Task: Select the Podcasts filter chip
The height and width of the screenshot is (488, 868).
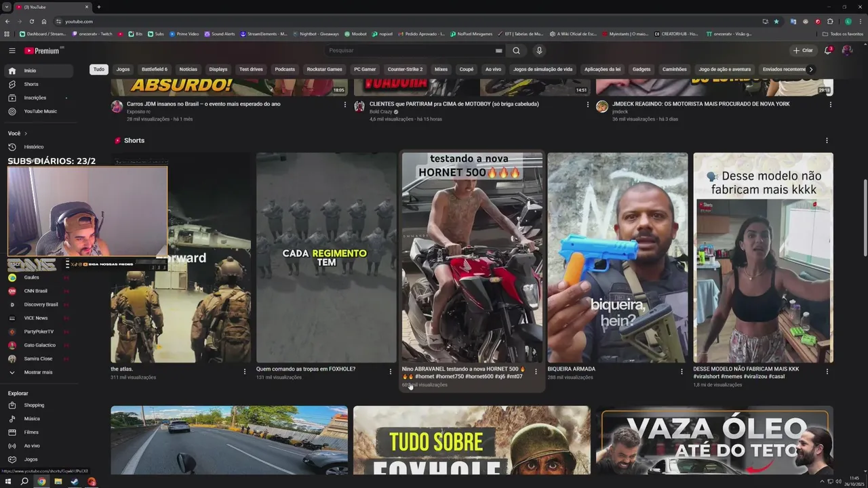Action: click(285, 69)
